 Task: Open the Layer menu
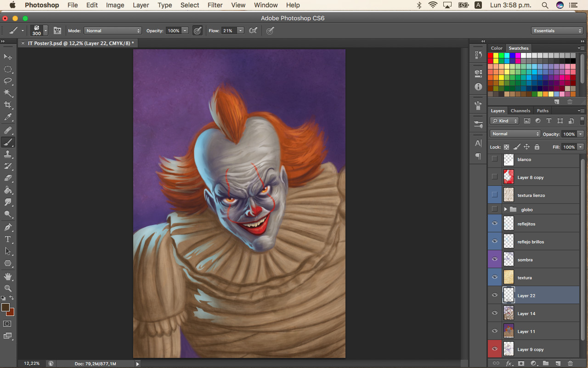click(141, 5)
